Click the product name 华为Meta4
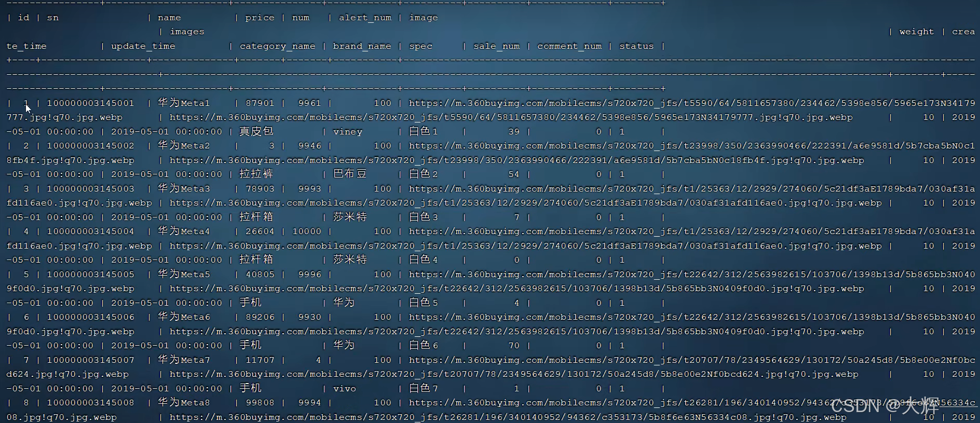Viewport: 980px width, 423px height. [184, 231]
